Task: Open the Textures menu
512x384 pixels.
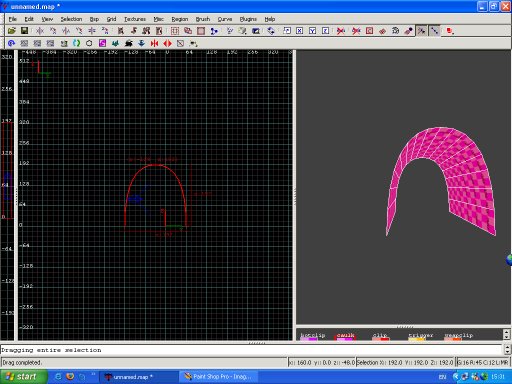Action: pyautogui.click(x=135, y=19)
